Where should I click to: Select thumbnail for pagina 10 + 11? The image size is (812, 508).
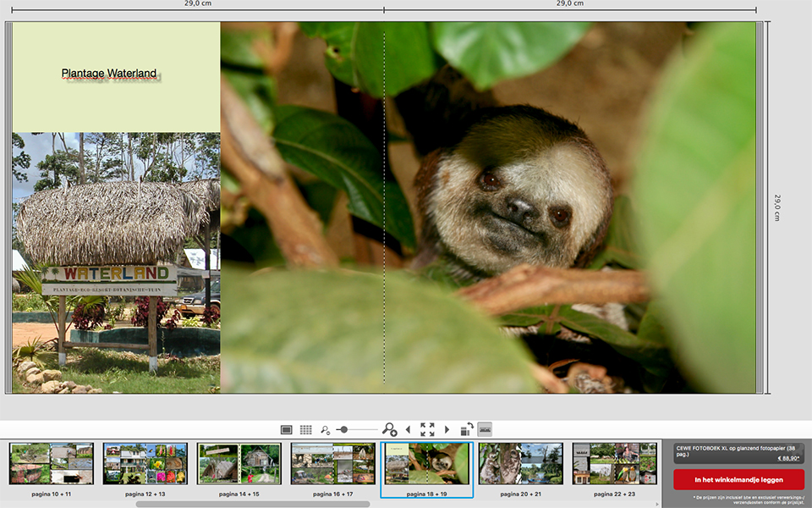(52, 463)
